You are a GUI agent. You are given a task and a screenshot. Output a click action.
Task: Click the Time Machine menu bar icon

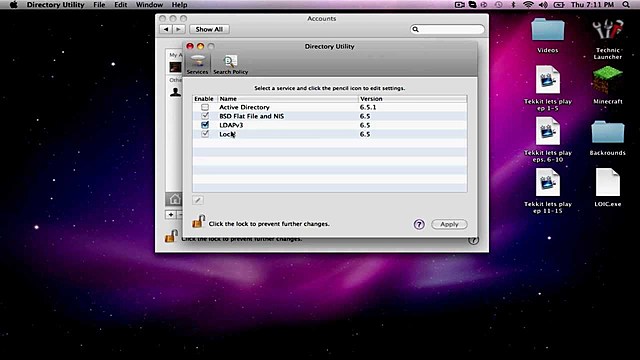point(498,5)
